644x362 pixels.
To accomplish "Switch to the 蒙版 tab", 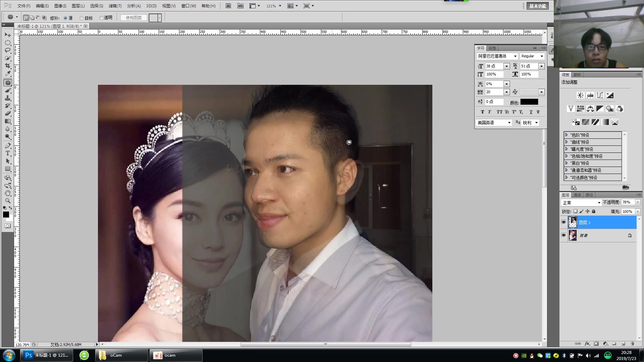I will 577,75.
